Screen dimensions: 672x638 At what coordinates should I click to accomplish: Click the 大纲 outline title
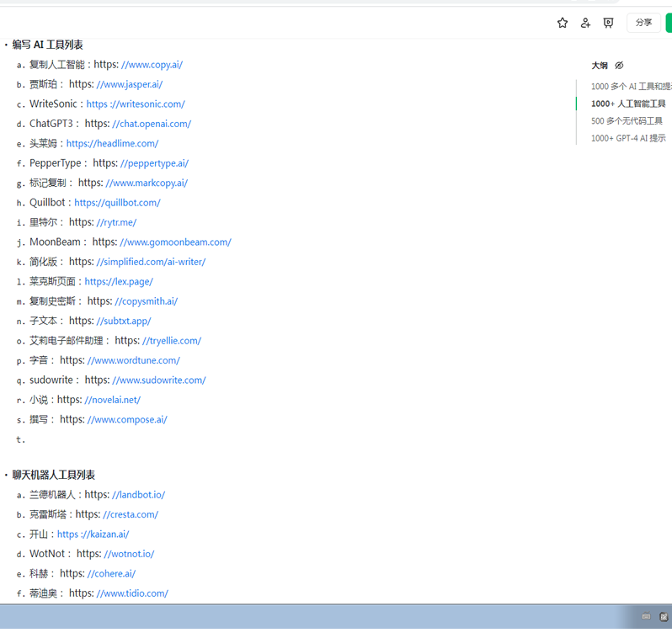click(x=600, y=66)
